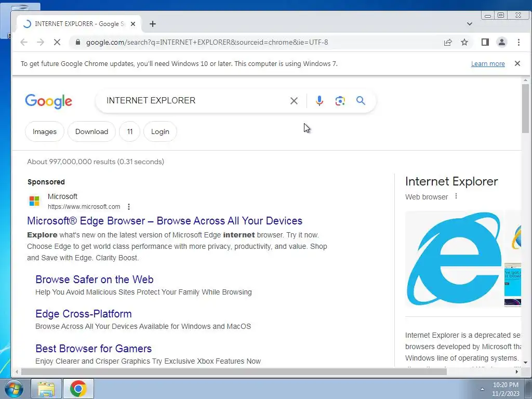Go to Google homepage via logo
532x399 pixels.
point(48,101)
